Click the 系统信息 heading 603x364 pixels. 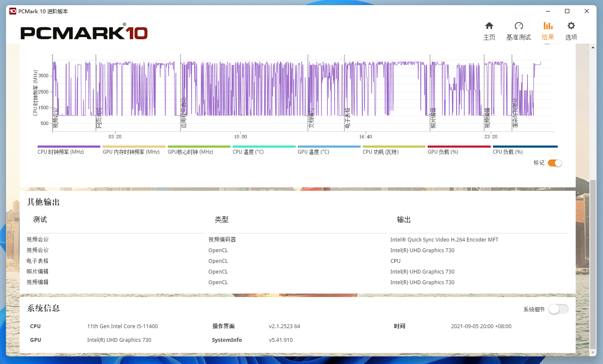(44, 308)
